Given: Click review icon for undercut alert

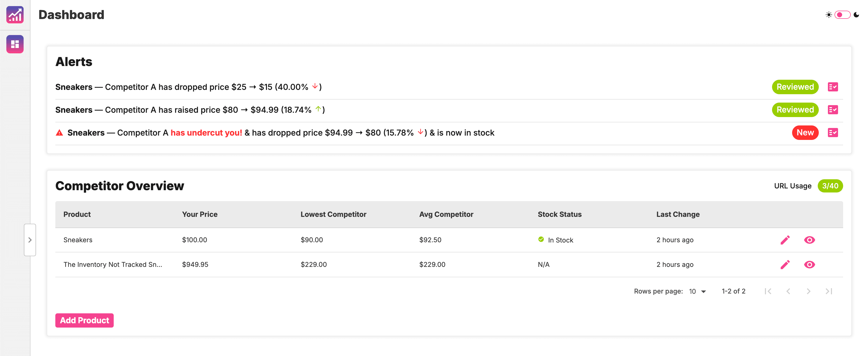Looking at the screenshot, I should pos(833,133).
